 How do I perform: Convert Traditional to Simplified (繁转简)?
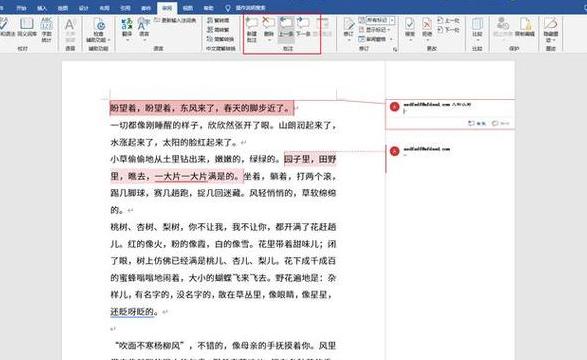pos(219,20)
